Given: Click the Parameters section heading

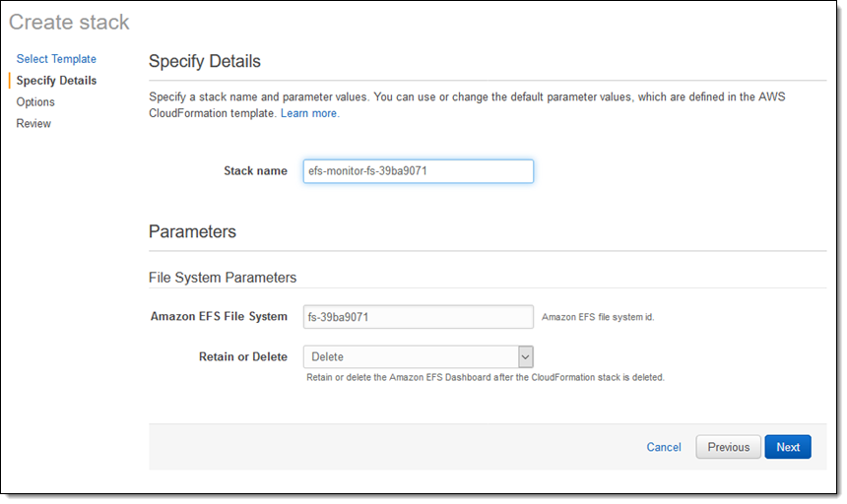Looking at the screenshot, I should 192,232.
